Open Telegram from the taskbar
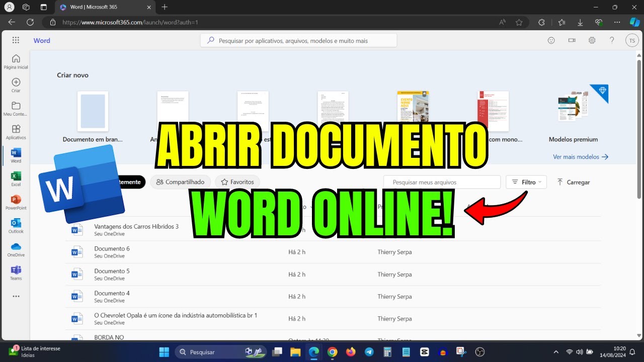Viewport: 644px width, 362px height. pos(369,352)
